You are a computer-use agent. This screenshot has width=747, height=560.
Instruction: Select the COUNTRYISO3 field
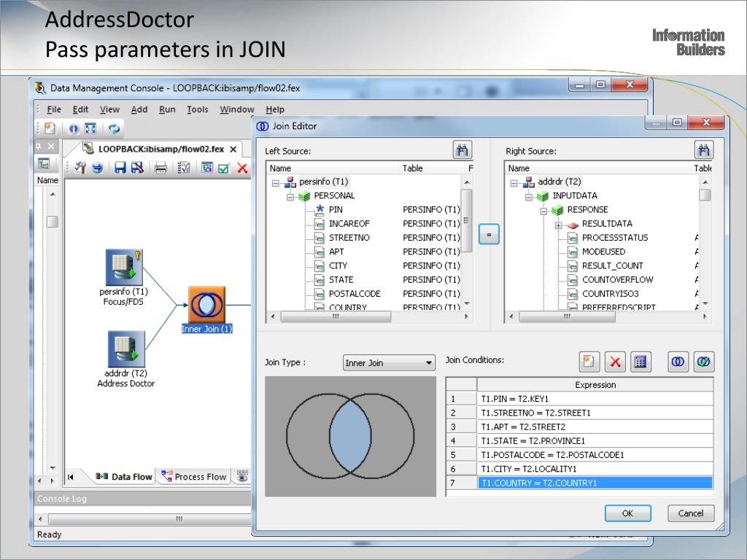pyautogui.click(x=611, y=294)
